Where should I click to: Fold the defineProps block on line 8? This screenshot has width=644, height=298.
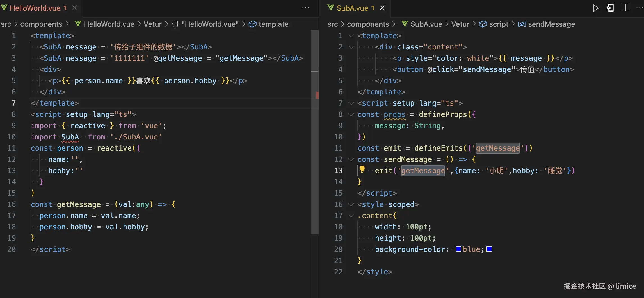click(x=351, y=114)
